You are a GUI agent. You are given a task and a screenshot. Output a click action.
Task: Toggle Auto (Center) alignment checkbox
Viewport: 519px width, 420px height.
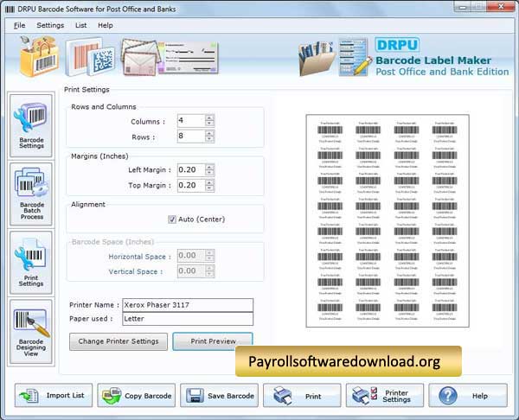[172, 220]
